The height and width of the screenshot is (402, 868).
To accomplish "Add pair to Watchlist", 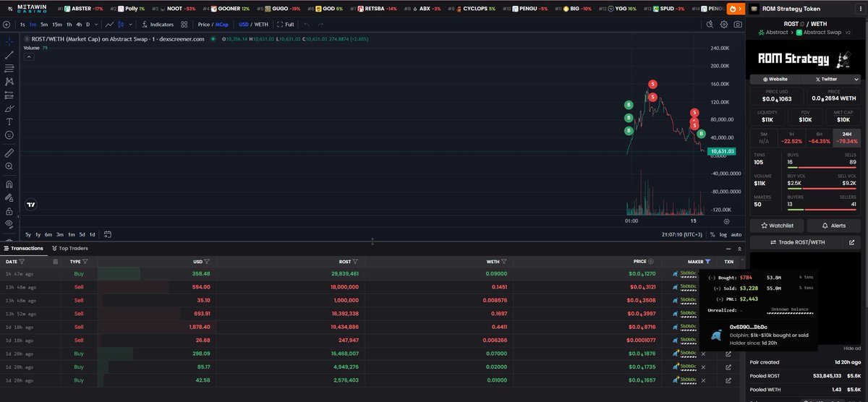I will (x=777, y=226).
